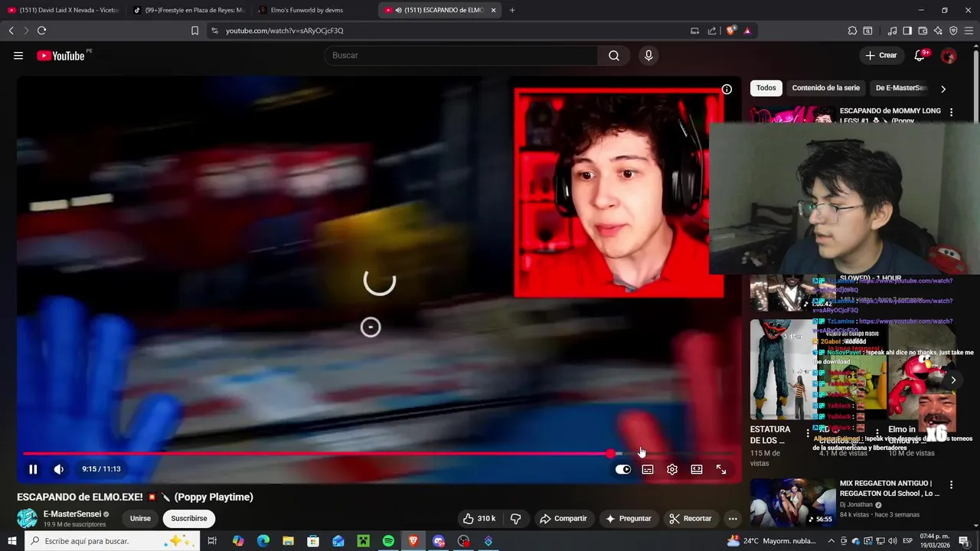
Task: Open File Explorer from taskbar
Action: [x=289, y=541]
